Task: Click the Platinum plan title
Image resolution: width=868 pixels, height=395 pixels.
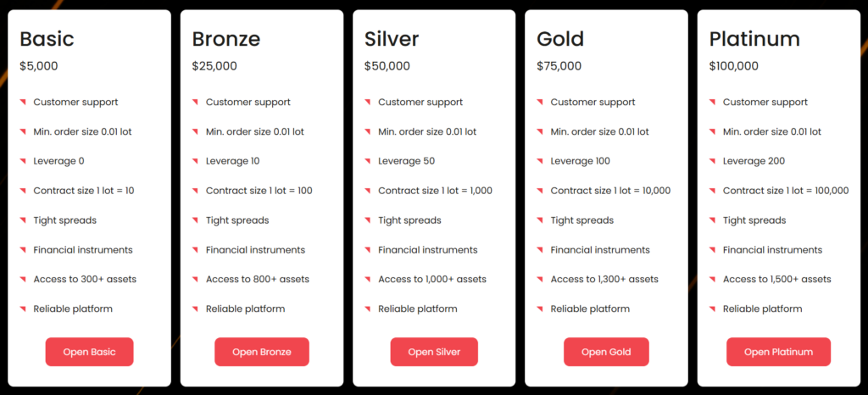Action: tap(754, 39)
